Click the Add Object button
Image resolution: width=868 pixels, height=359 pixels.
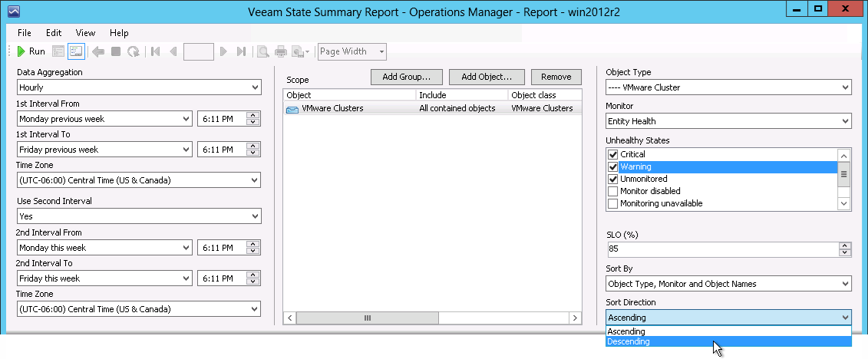486,77
